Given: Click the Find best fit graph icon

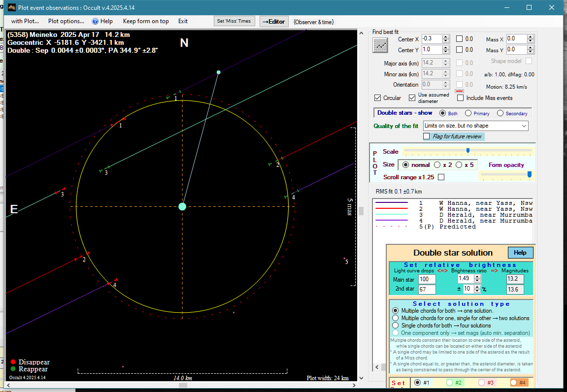Looking at the screenshot, I should point(380,46).
